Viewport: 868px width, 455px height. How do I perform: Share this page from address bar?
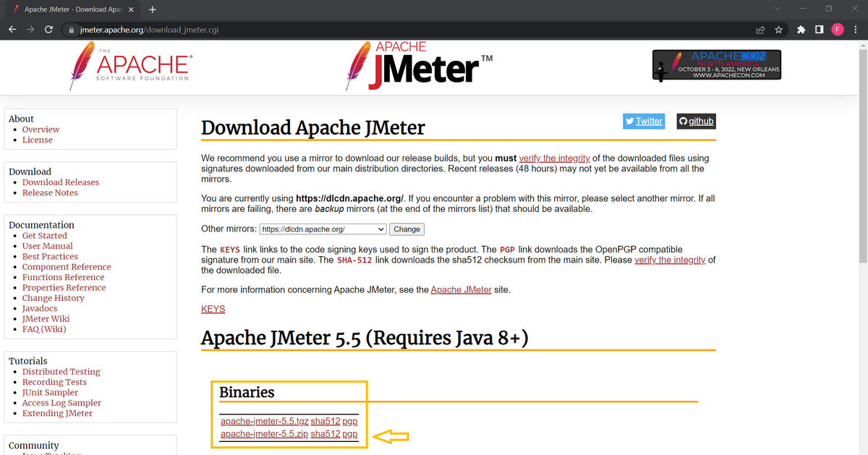tap(761, 30)
